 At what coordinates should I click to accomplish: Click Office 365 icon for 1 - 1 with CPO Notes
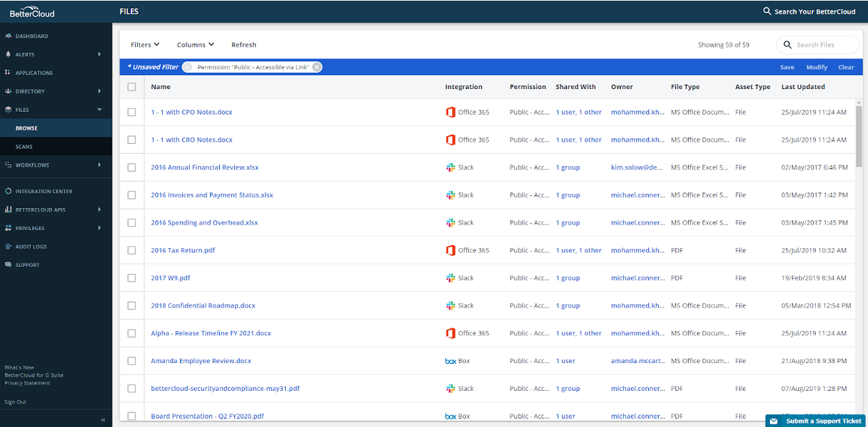pos(450,112)
